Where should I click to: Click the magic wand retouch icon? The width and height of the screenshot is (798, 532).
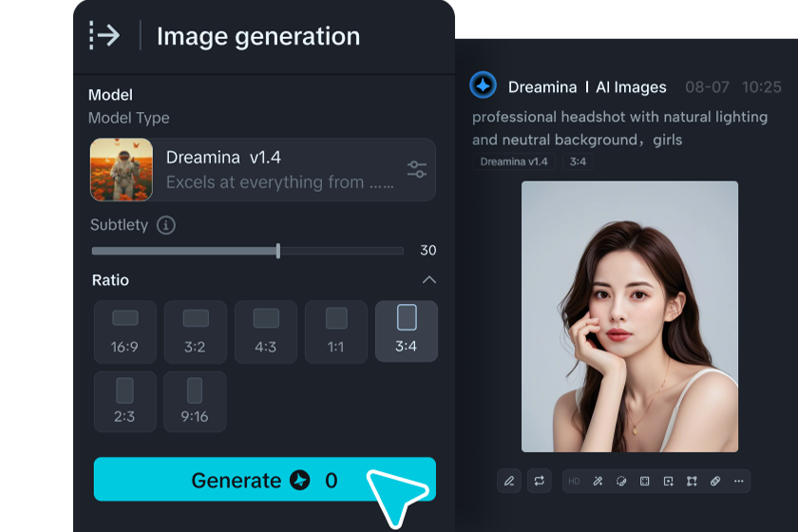click(x=598, y=481)
